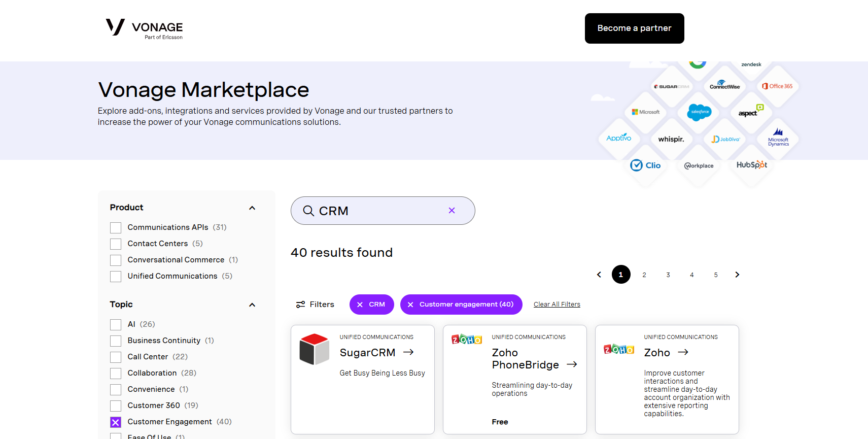Click the search magnifier icon
Image resolution: width=868 pixels, height=439 pixels.
click(308, 211)
